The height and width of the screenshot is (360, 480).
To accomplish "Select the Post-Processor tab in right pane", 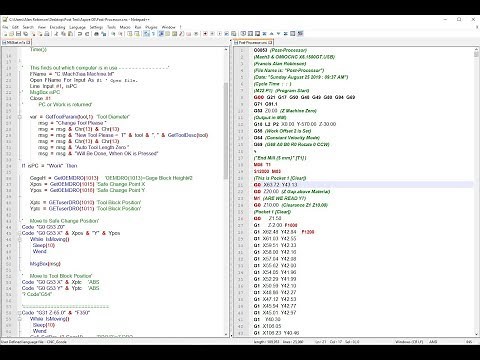I will [x=253, y=42].
